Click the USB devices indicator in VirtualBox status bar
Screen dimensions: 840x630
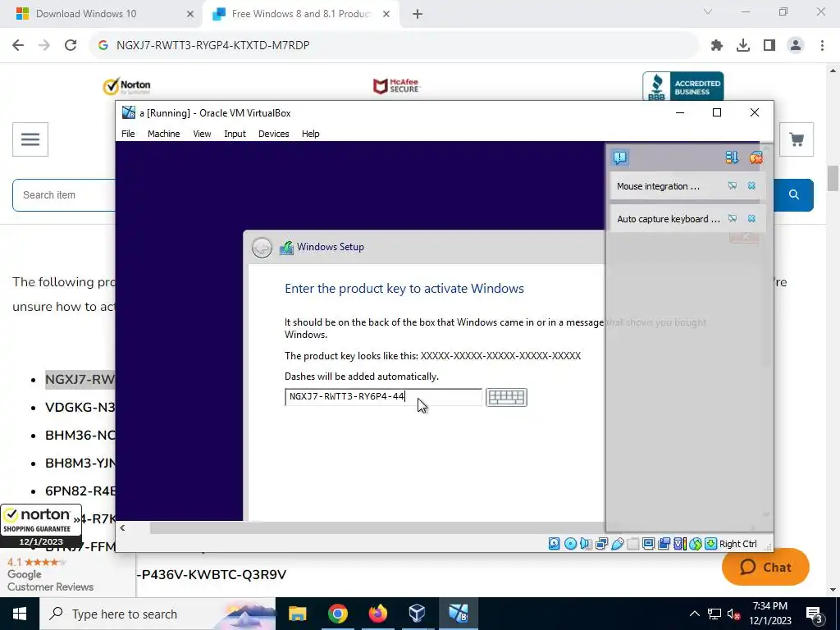click(x=617, y=544)
